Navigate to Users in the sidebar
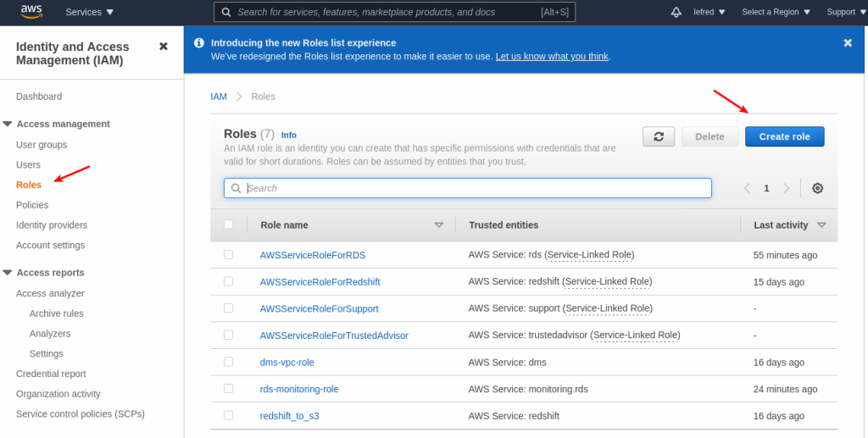The width and height of the screenshot is (868, 438). tap(28, 164)
